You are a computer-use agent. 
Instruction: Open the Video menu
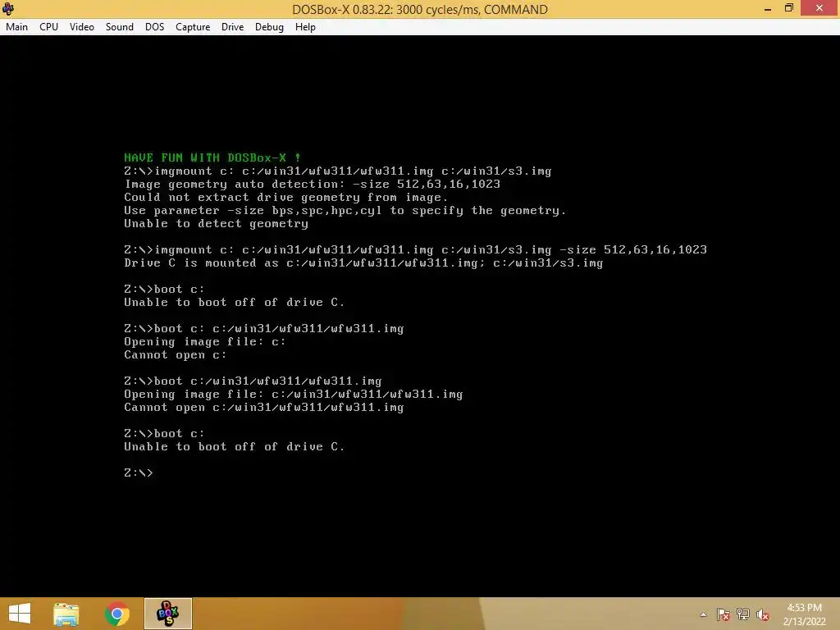81,27
